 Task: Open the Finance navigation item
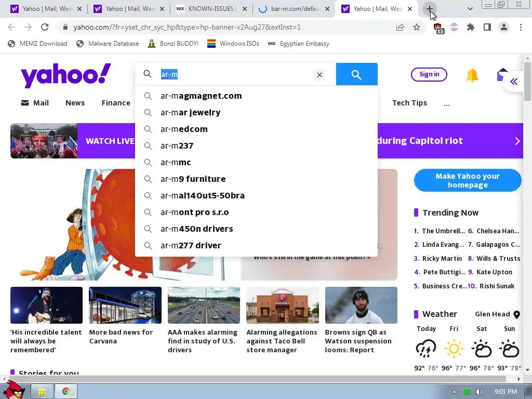(x=116, y=103)
